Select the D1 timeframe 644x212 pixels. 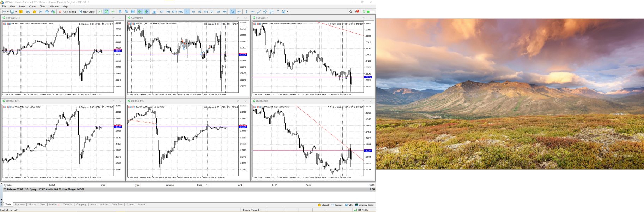pyautogui.click(x=212, y=12)
